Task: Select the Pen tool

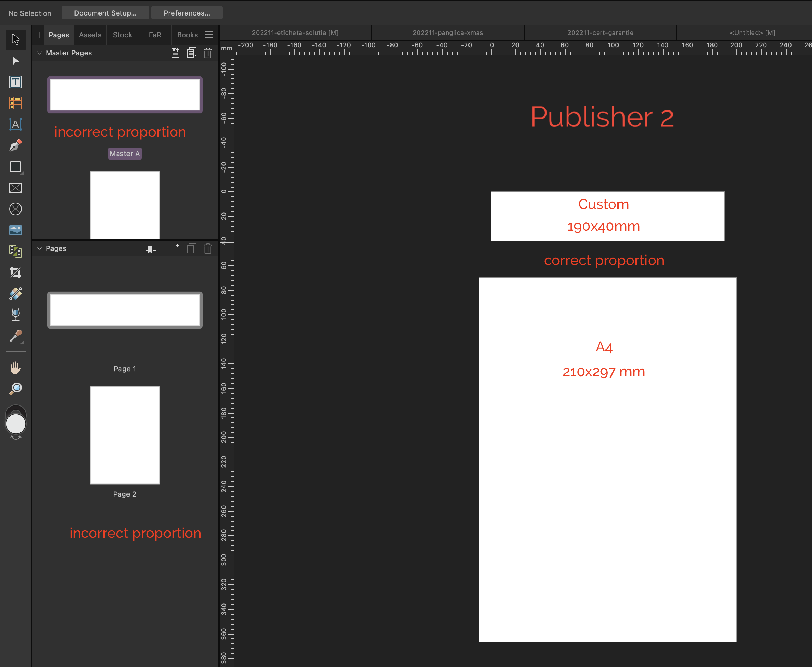Action: point(16,145)
